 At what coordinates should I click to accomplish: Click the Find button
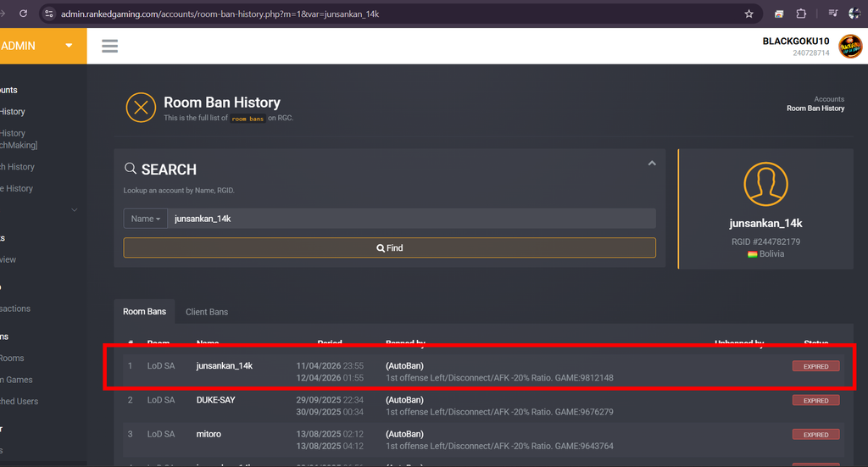389,247
